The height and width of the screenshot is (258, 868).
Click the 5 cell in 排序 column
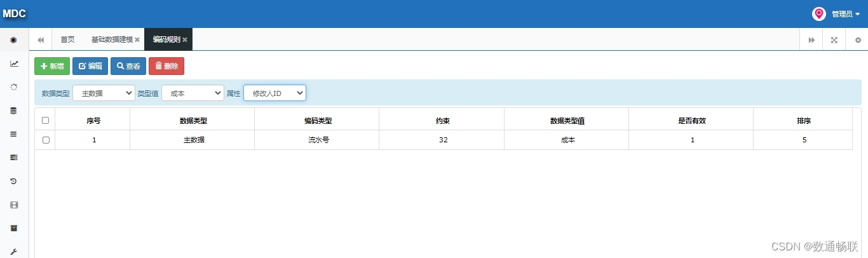(804, 140)
